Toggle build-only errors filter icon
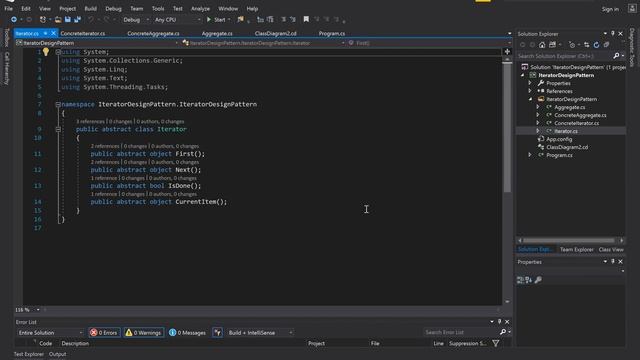The image size is (640, 360). pyautogui.click(x=218, y=333)
